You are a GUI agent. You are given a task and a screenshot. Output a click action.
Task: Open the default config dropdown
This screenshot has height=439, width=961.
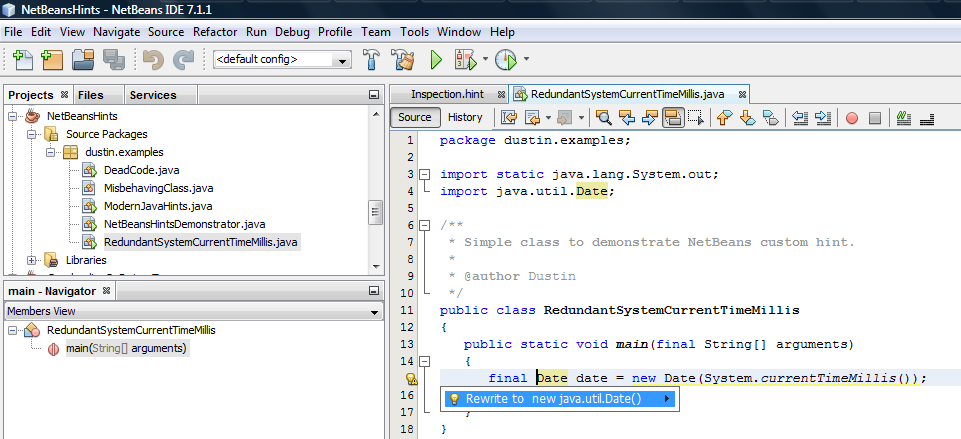341,60
